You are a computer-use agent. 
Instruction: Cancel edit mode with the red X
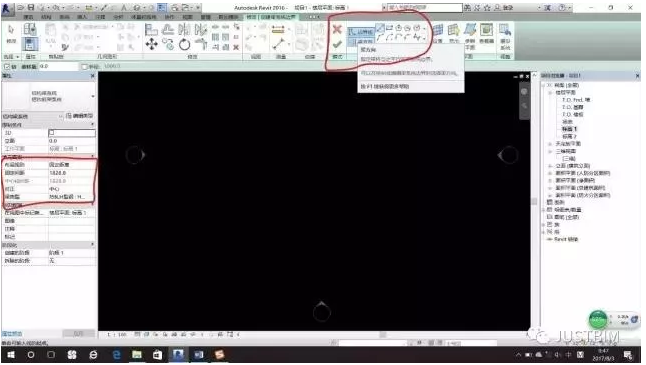[337, 29]
